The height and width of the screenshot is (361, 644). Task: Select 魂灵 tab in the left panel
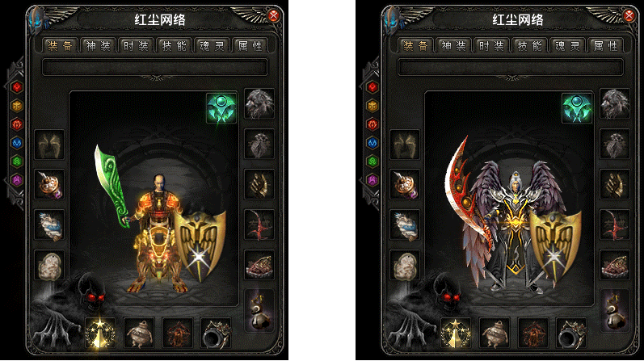213,46
